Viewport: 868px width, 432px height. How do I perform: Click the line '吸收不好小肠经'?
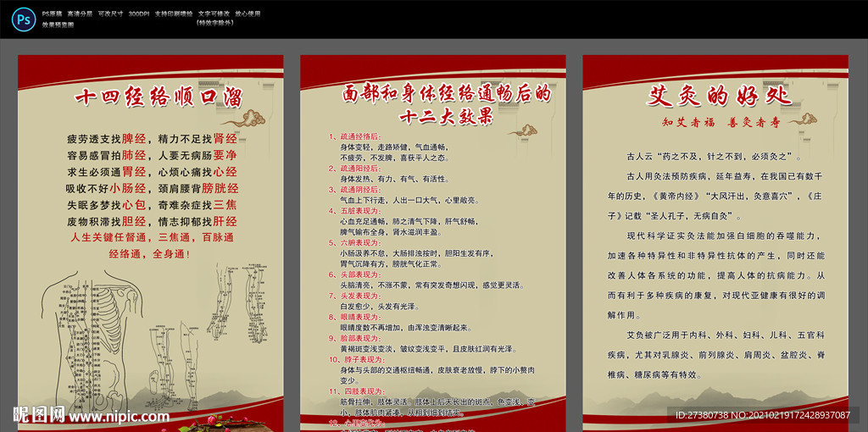[106, 189]
